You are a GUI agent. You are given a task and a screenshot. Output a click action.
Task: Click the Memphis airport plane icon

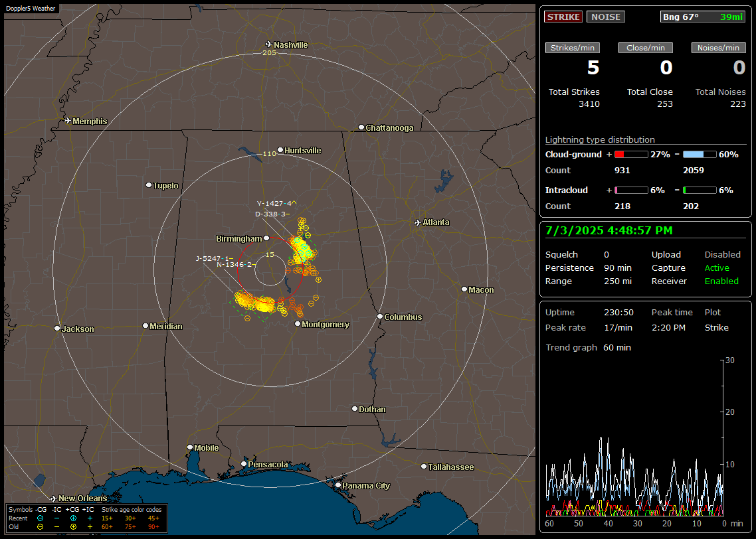68,120
